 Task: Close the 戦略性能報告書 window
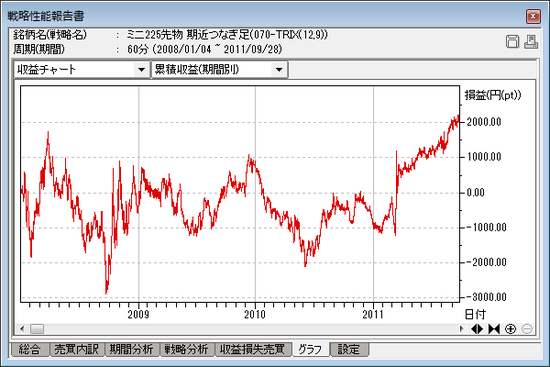[x=533, y=16]
